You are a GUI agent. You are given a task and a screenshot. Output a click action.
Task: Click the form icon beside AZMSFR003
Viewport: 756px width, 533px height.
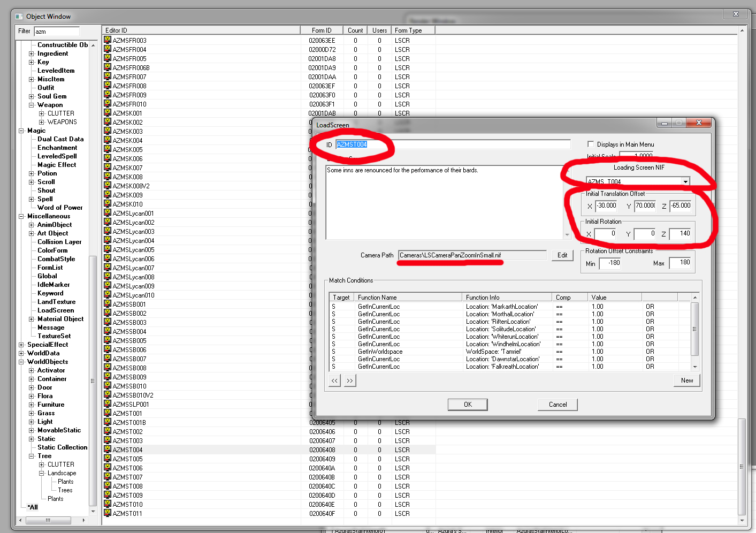coord(108,40)
